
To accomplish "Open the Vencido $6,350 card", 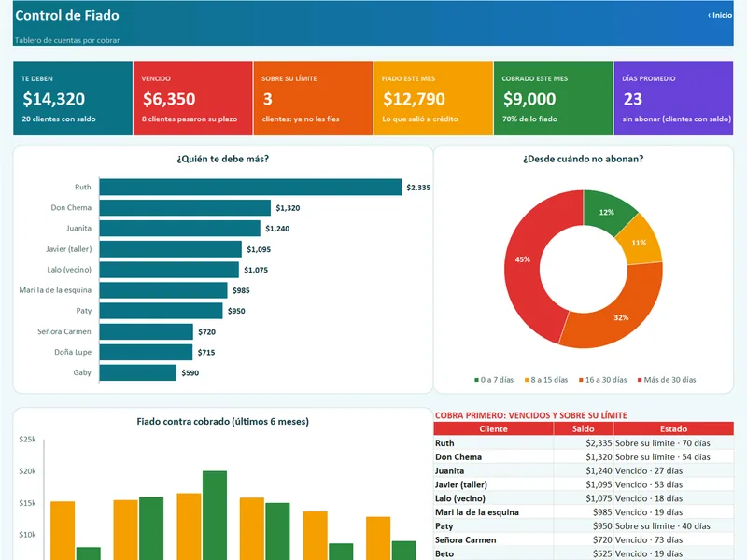I will coord(193,98).
